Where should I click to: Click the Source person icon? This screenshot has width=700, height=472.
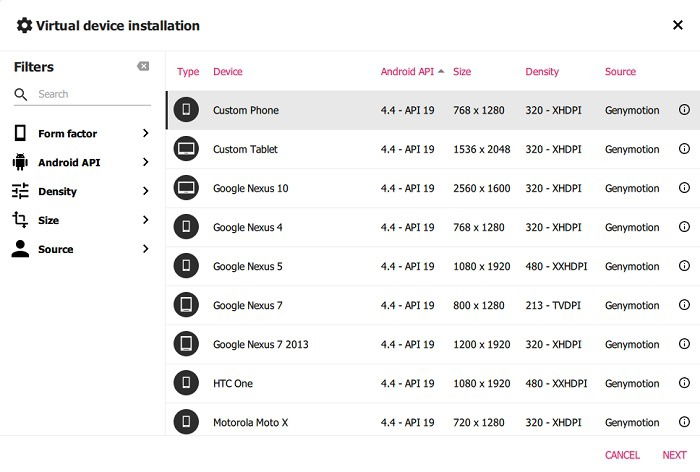[20, 249]
